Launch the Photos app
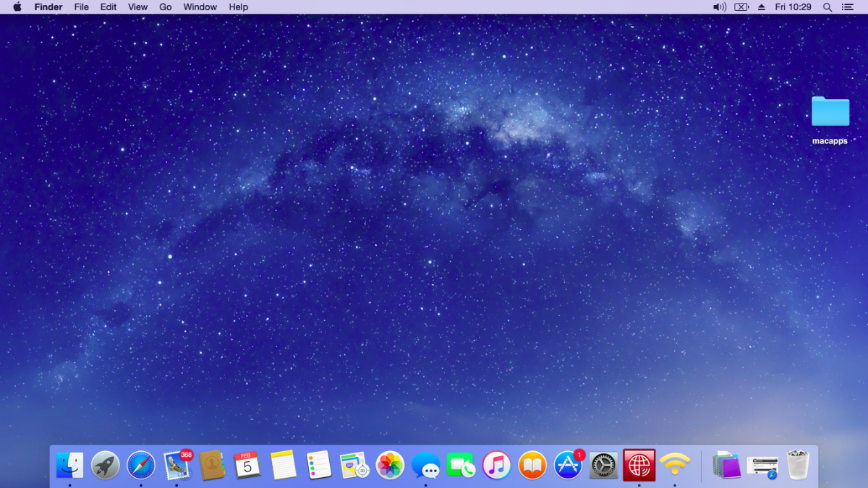868x488 pixels. [390, 465]
